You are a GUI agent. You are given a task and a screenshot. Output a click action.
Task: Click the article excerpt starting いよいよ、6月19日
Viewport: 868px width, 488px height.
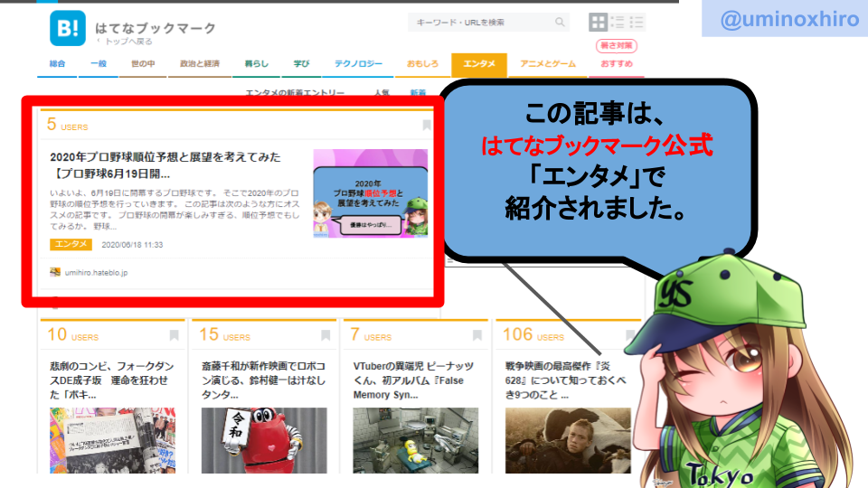point(175,210)
